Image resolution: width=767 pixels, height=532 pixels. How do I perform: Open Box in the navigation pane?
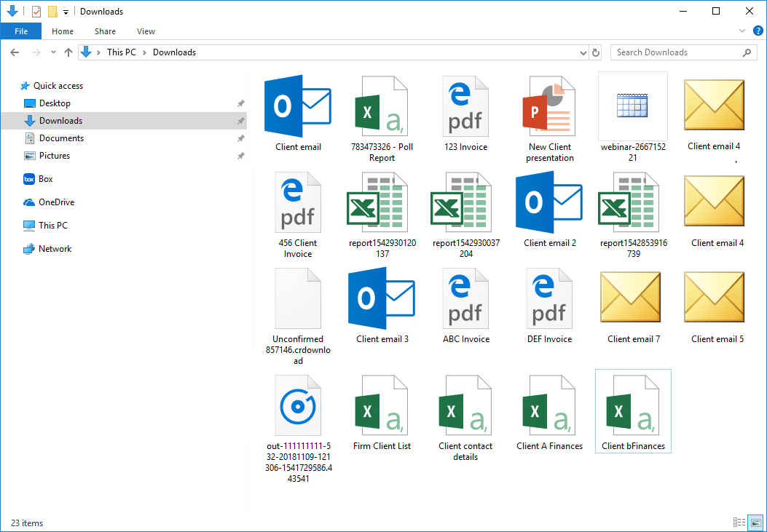coord(38,179)
